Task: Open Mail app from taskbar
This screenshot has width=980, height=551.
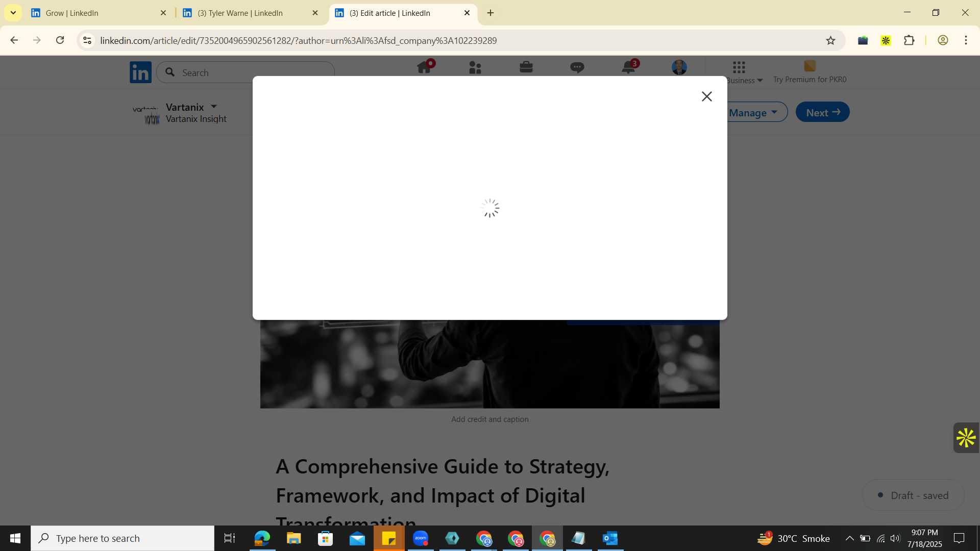Action: (357, 538)
